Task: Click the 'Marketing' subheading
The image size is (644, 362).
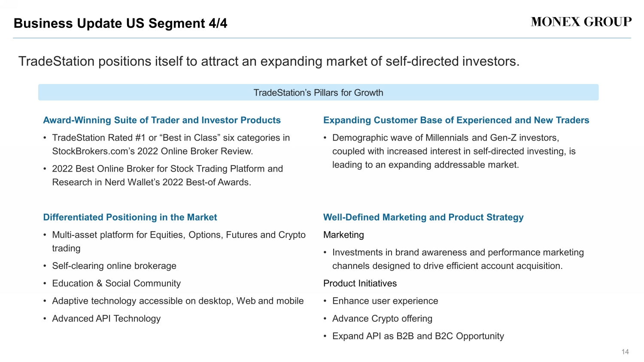Action: click(343, 235)
